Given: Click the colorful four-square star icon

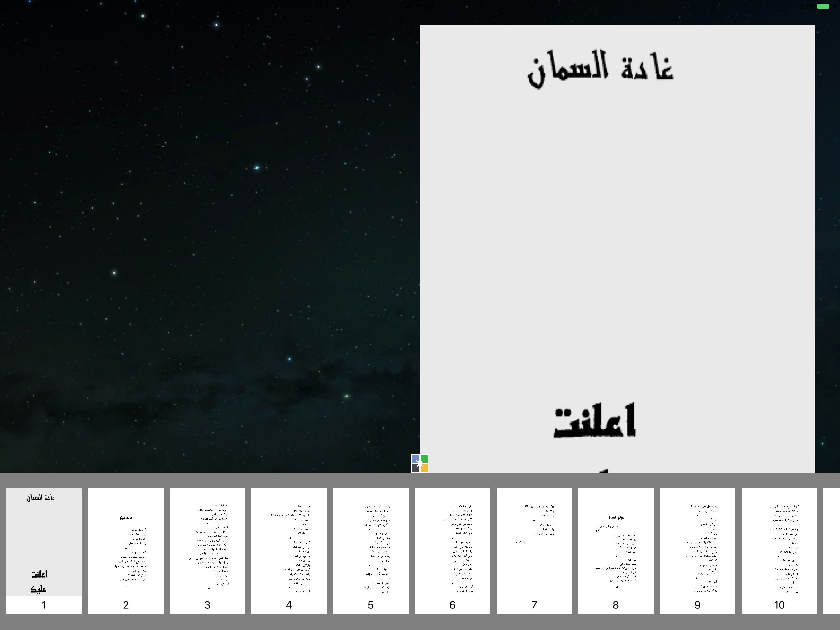Looking at the screenshot, I should 420,463.
